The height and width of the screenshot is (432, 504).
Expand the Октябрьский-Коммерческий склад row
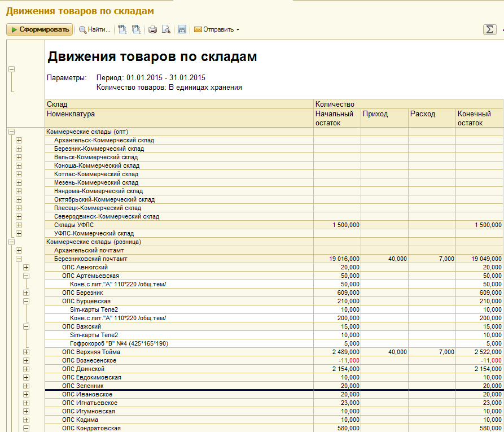(x=19, y=199)
